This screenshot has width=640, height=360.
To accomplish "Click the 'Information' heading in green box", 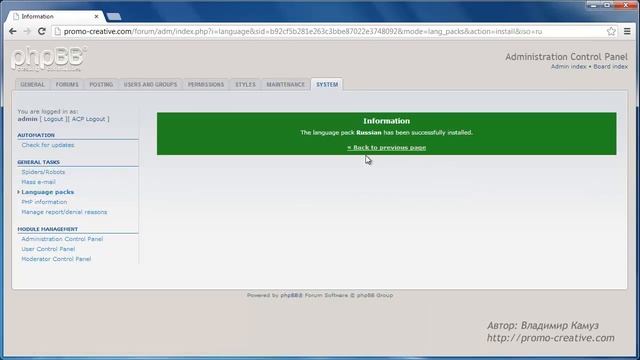I will [x=387, y=121].
